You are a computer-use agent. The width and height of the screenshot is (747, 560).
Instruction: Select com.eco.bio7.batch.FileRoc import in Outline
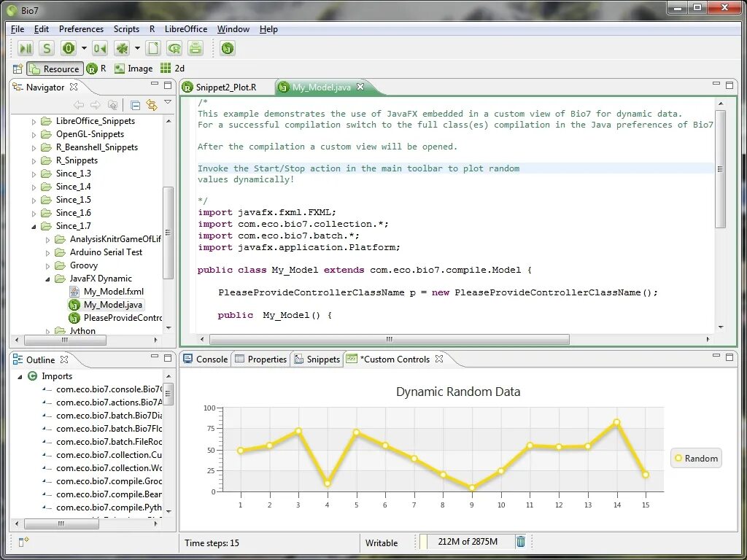[109, 441]
